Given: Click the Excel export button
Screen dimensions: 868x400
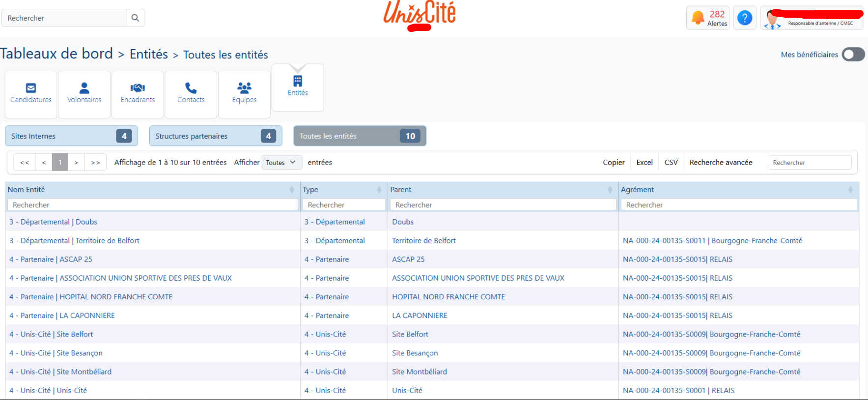Looking at the screenshot, I should pos(644,163).
